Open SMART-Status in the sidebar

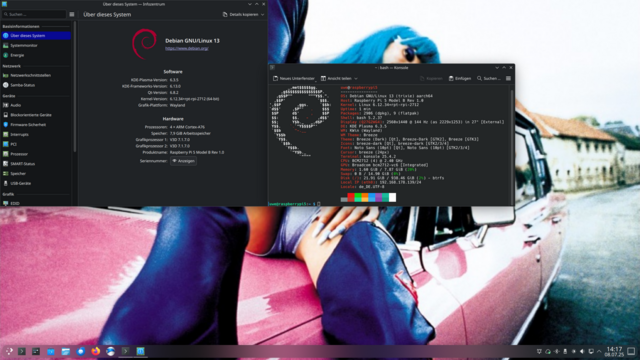click(x=36, y=164)
